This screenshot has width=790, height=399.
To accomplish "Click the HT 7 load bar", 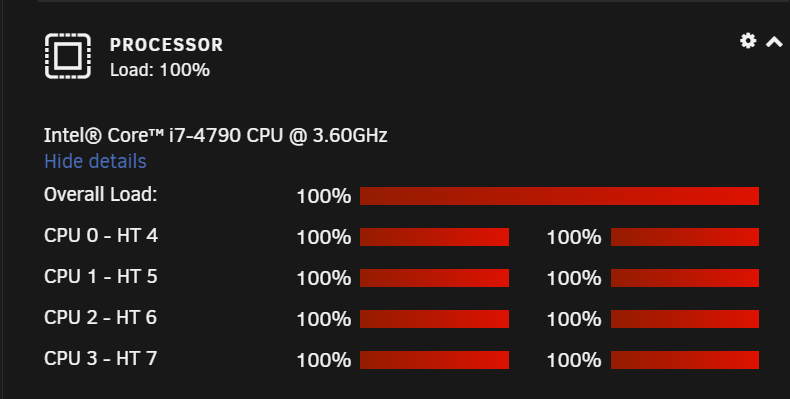I will [x=685, y=360].
